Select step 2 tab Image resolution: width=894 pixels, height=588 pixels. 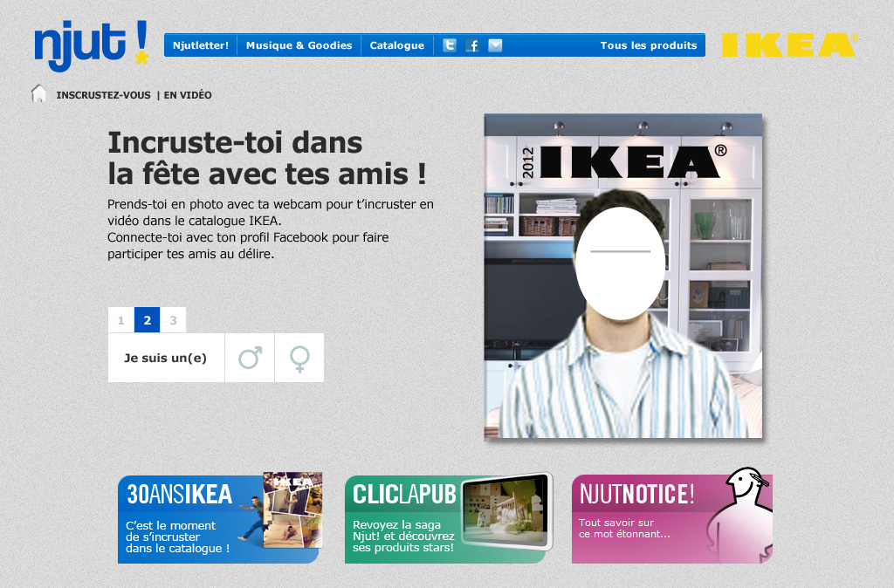pos(147,320)
